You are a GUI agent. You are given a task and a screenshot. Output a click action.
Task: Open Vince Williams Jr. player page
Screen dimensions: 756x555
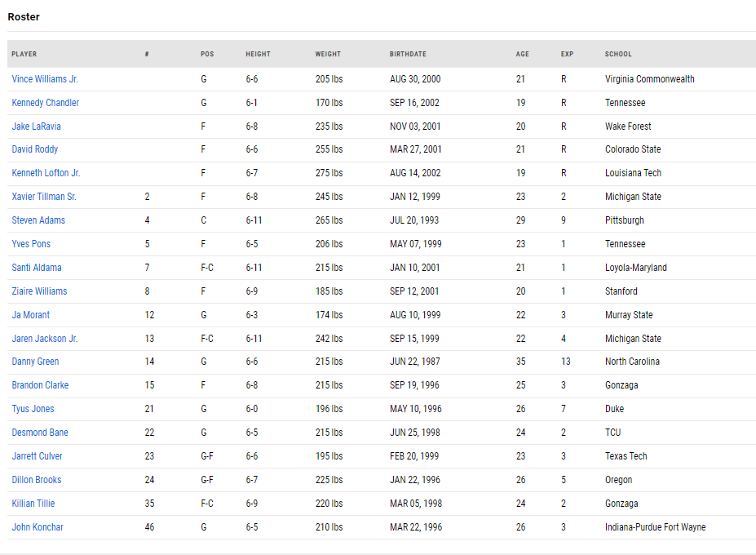(45, 79)
